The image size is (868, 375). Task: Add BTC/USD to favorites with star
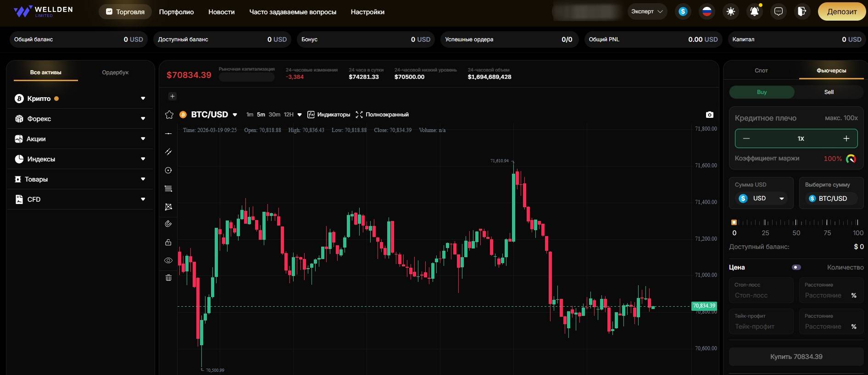pos(169,115)
